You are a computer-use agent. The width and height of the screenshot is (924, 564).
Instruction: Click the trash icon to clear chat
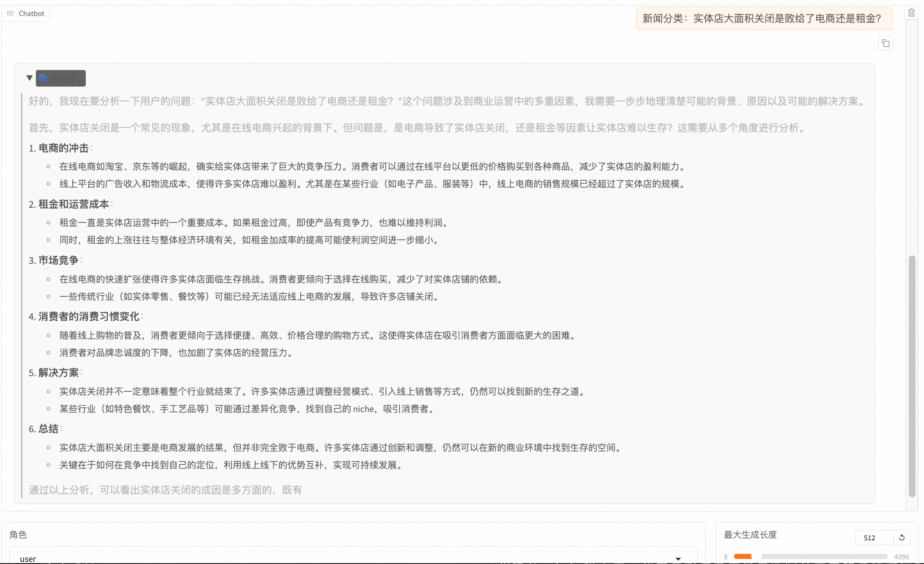click(911, 13)
